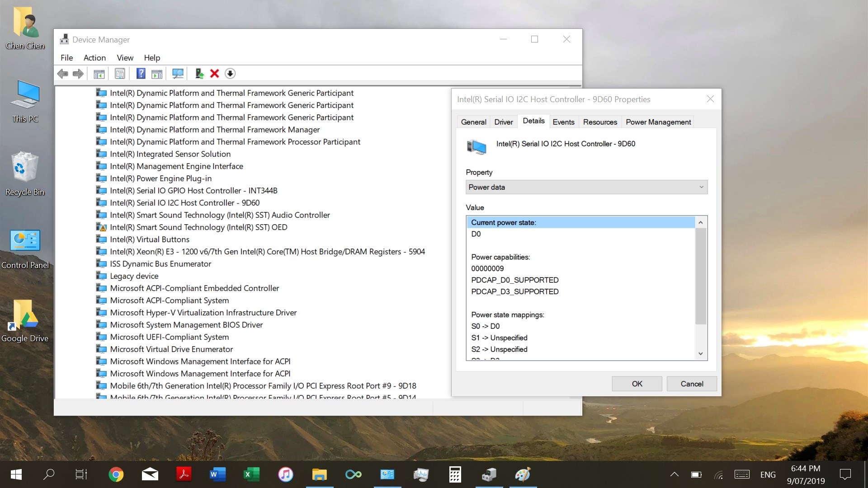Open the Property dropdown showing Power data
Viewport: 868px width, 488px height.
pyautogui.click(x=586, y=187)
